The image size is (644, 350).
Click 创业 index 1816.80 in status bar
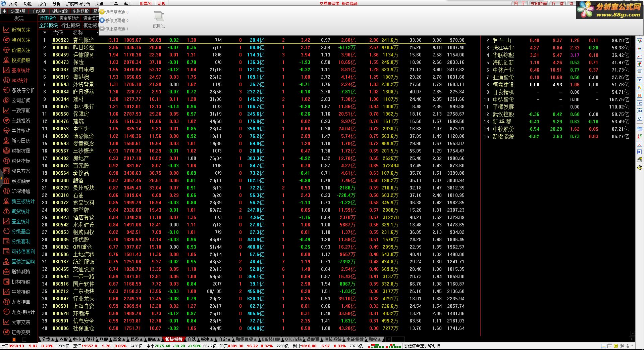point(305,346)
